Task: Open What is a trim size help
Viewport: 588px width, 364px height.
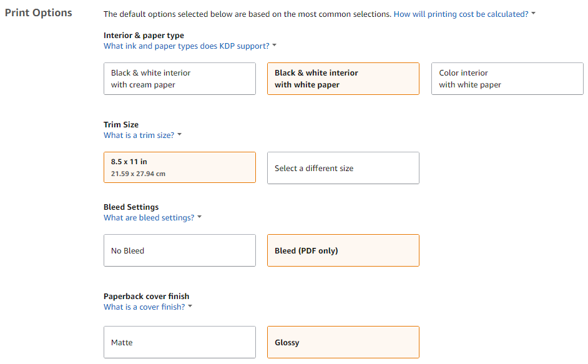Action: (x=139, y=135)
